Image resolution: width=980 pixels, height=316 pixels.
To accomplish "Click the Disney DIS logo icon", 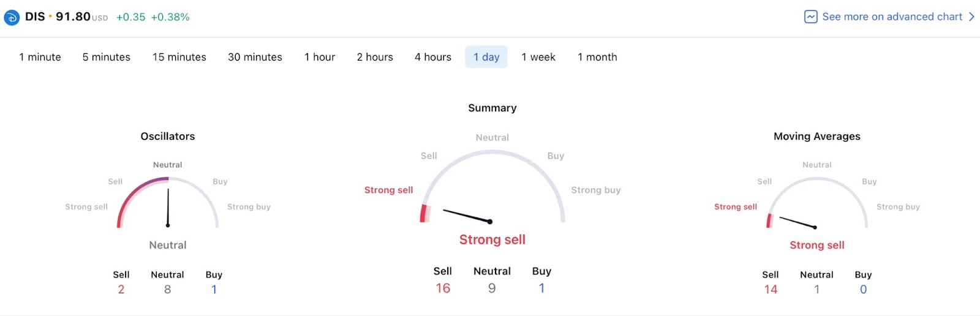I will pyautogui.click(x=12, y=18).
